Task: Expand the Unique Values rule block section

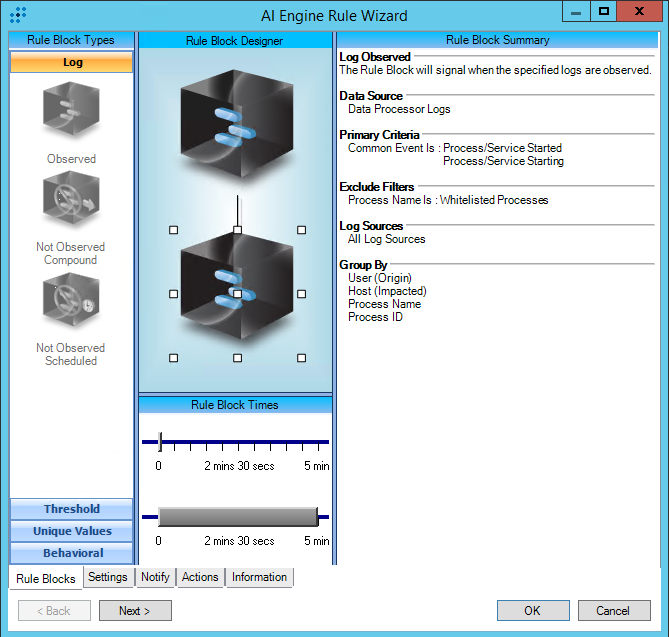Action: pos(71,531)
